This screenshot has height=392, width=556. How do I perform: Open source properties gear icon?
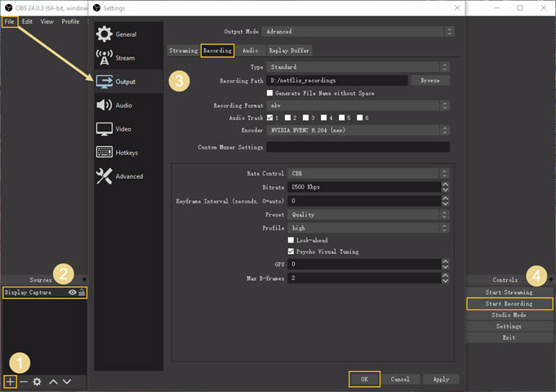38,381
